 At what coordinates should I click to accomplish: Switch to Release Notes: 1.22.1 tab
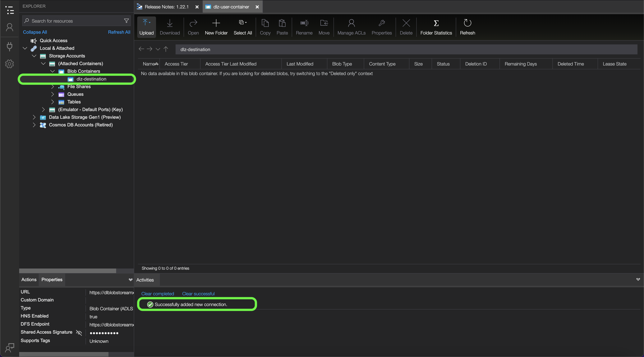coord(167,7)
